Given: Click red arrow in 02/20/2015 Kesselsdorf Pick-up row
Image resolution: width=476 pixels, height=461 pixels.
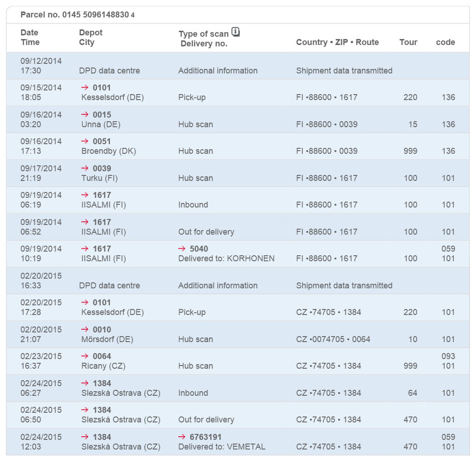Looking at the screenshot, I should coord(85,303).
